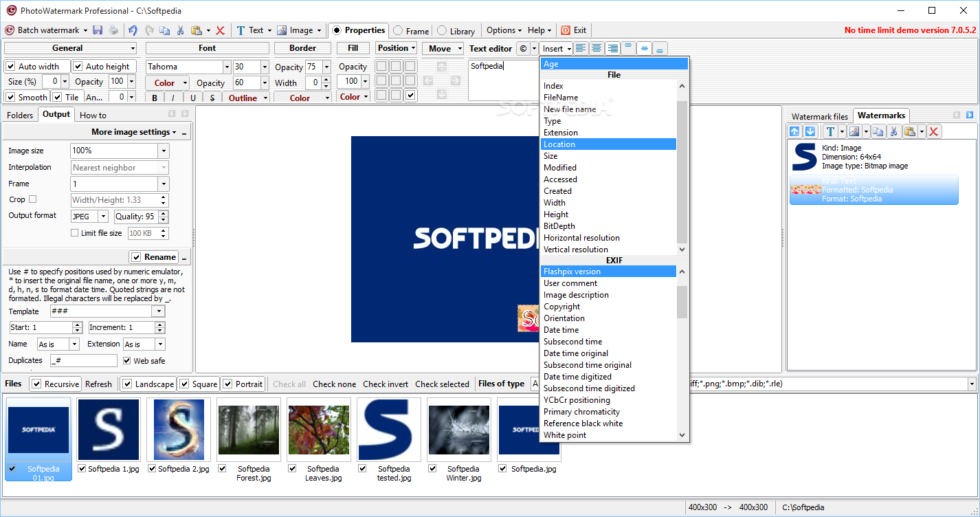Image resolution: width=980 pixels, height=517 pixels.
Task: Click the Paste clipboard icon in the main toolbar
Action: pos(197,30)
